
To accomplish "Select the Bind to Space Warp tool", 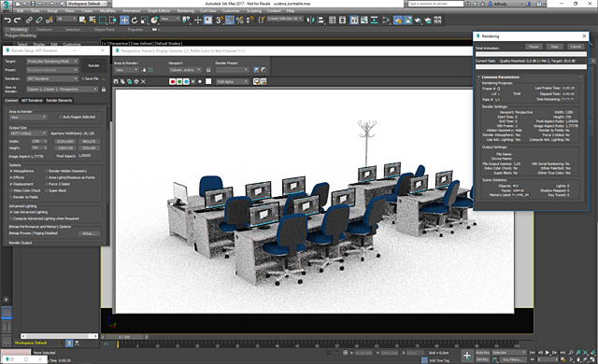I will [x=50, y=20].
